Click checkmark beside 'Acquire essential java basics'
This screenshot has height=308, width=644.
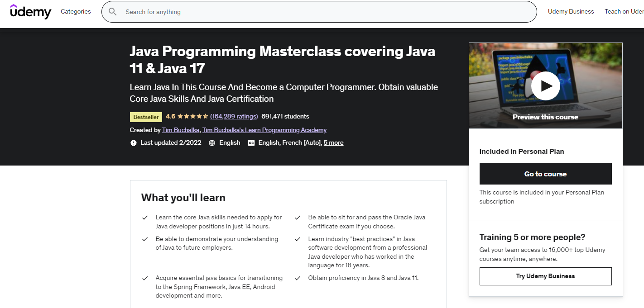tap(145, 278)
